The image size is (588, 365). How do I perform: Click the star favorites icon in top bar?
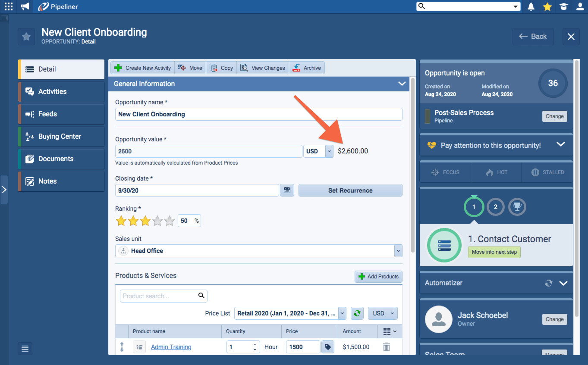coord(547,6)
